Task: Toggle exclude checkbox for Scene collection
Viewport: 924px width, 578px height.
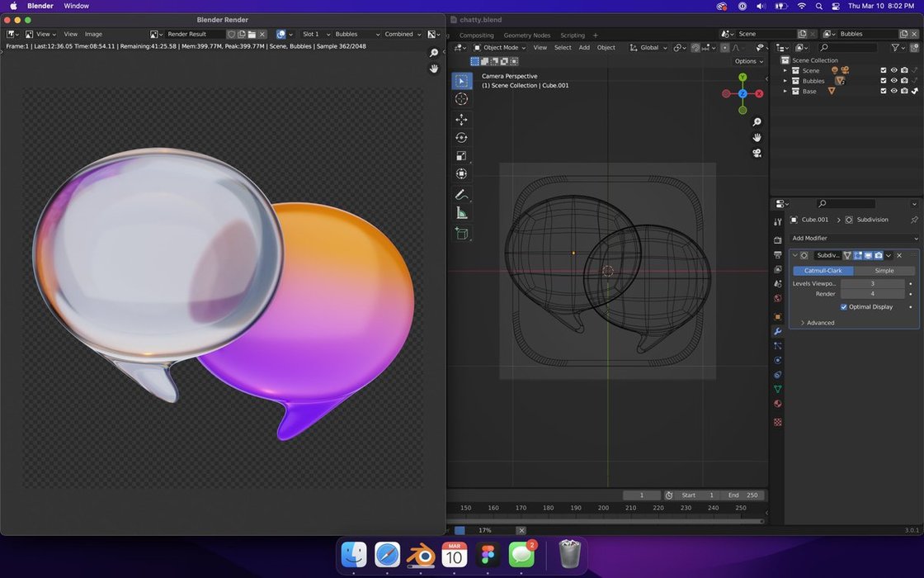Action: tap(884, 70)
